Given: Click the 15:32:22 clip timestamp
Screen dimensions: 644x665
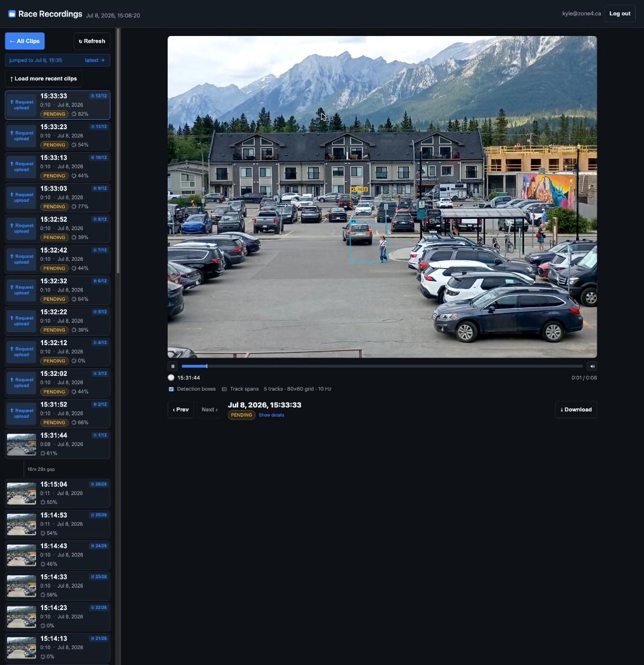Looking at the screenshot, I should (x=54, y=312).
